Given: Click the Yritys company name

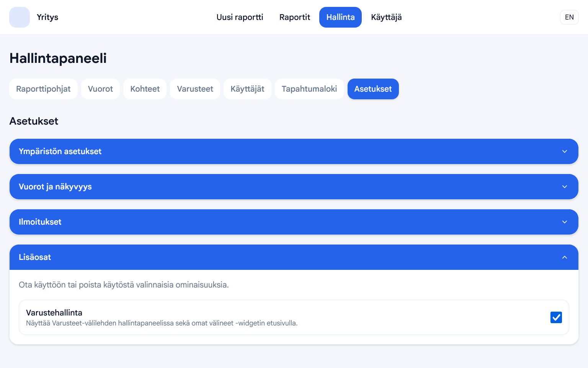Looking at the screenshot, I should [47, 17].
